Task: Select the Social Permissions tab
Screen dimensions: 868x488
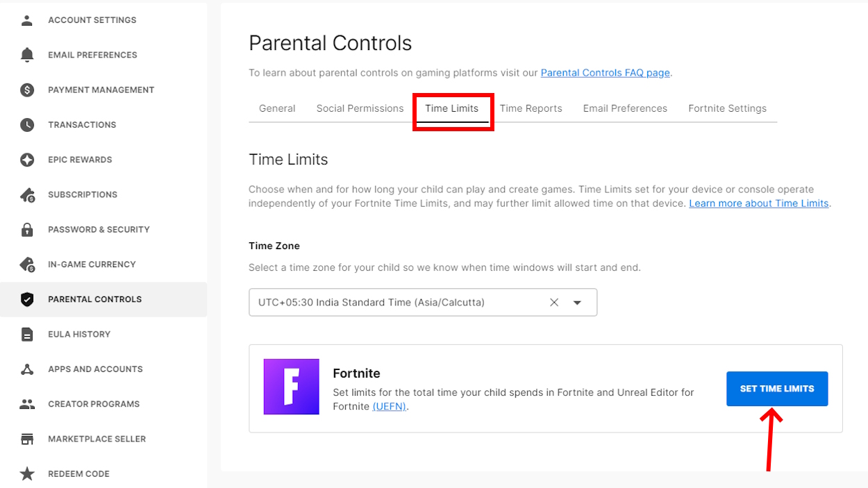Action: (x=359, y=108)
